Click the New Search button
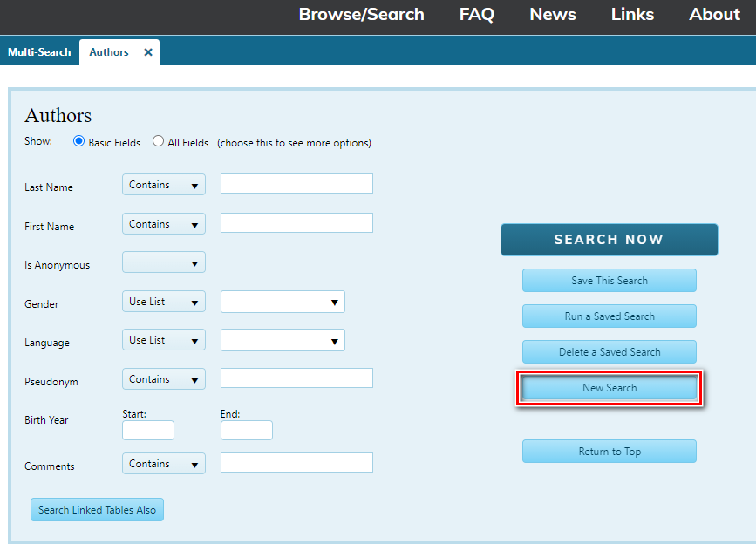The image size is (756, 551). tap(609, 388)
